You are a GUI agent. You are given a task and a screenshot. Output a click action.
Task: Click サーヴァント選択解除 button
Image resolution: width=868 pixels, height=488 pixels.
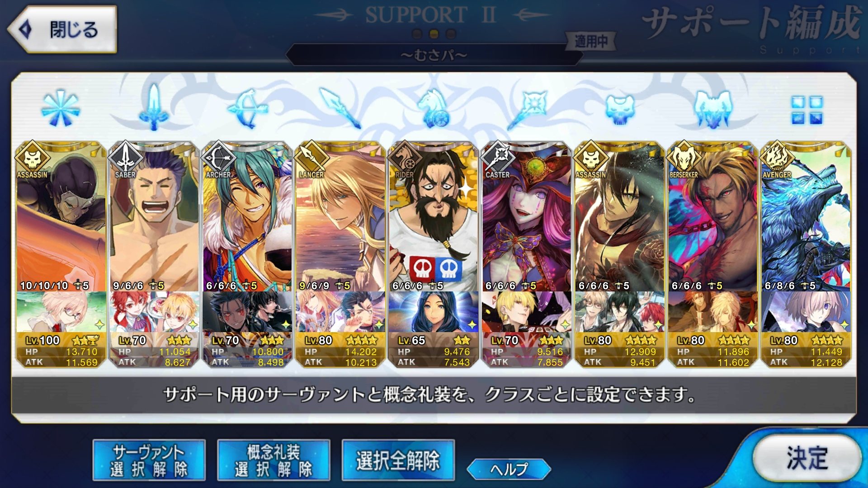tap(149, 460)
